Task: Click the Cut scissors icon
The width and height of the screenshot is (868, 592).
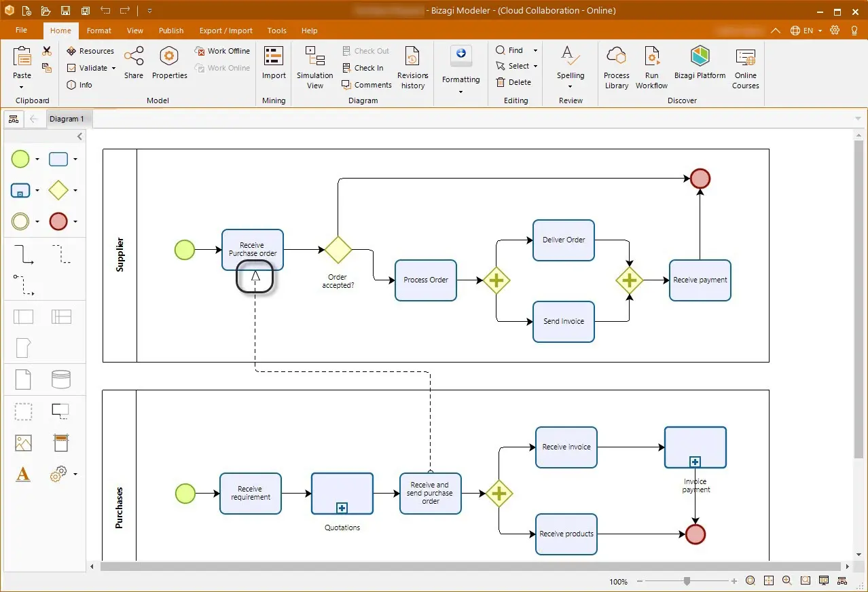Action: pyautogui.click(x=47, y=51)
